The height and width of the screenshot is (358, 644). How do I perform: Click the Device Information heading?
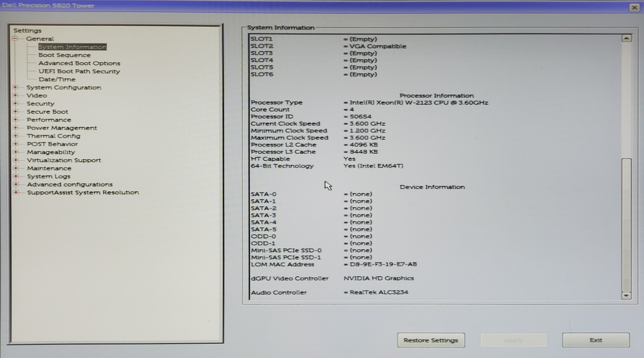(432, 187)
